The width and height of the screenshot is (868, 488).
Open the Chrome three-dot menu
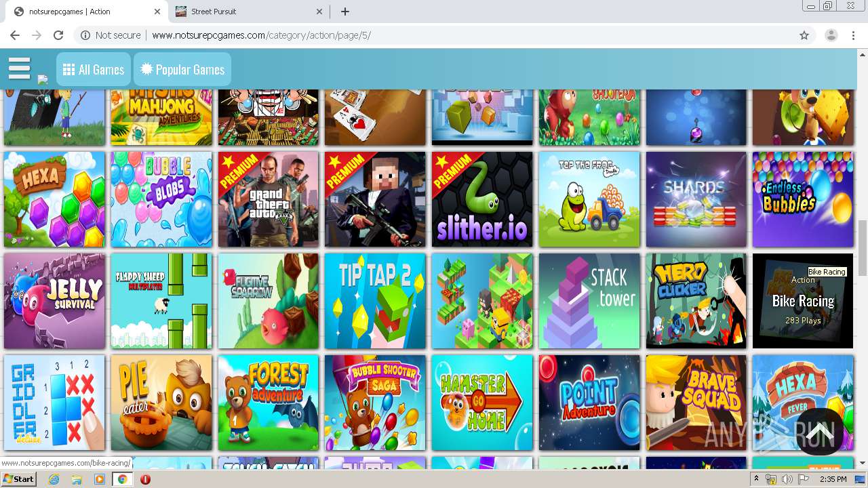click(x=853, y=35)
